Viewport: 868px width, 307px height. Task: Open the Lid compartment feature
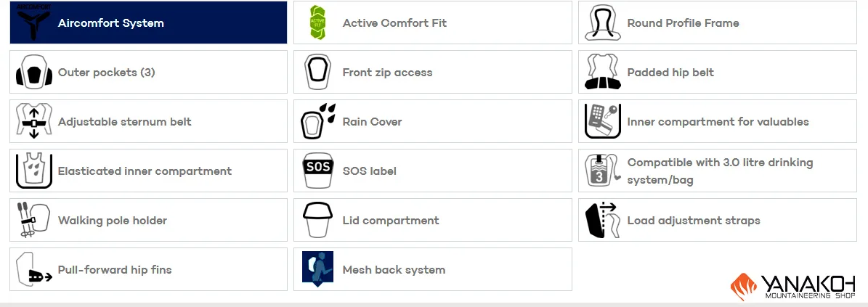[x=432, y=220]
